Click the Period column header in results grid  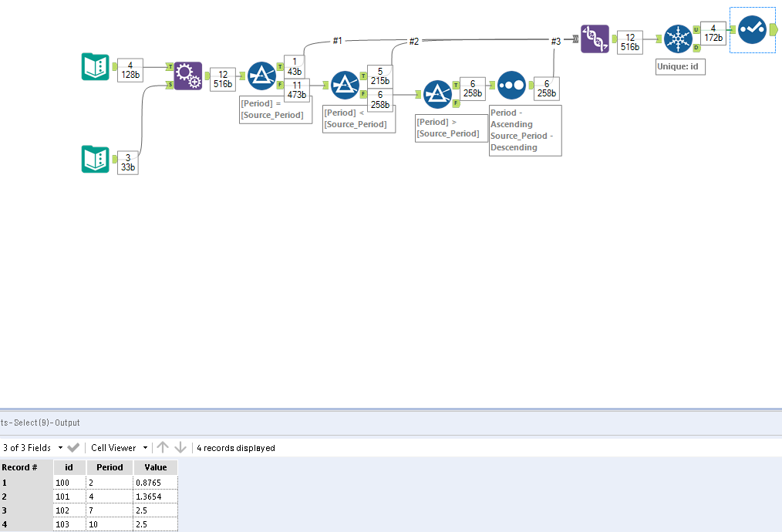[109, 467]
